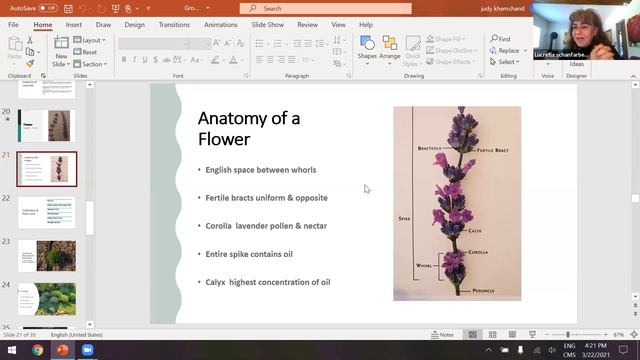
Task: Open Shape Outline dropdown
Action: click(451, 50)
